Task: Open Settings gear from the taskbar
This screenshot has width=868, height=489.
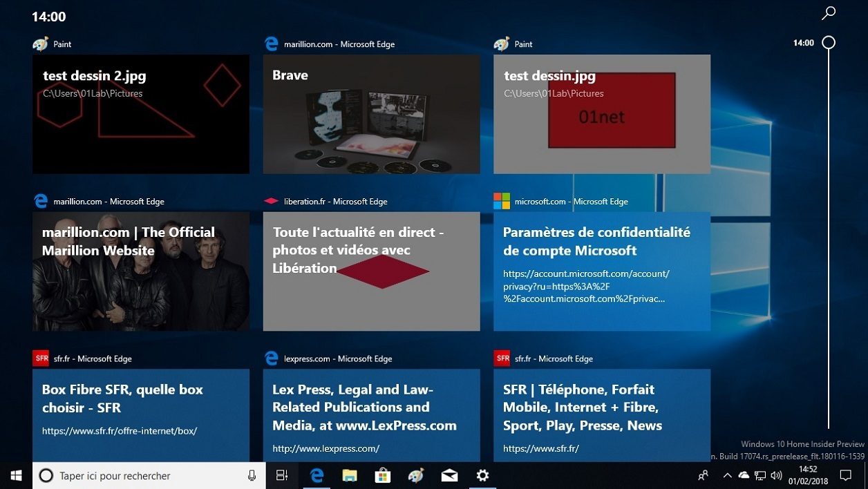Action: (482, 475)
